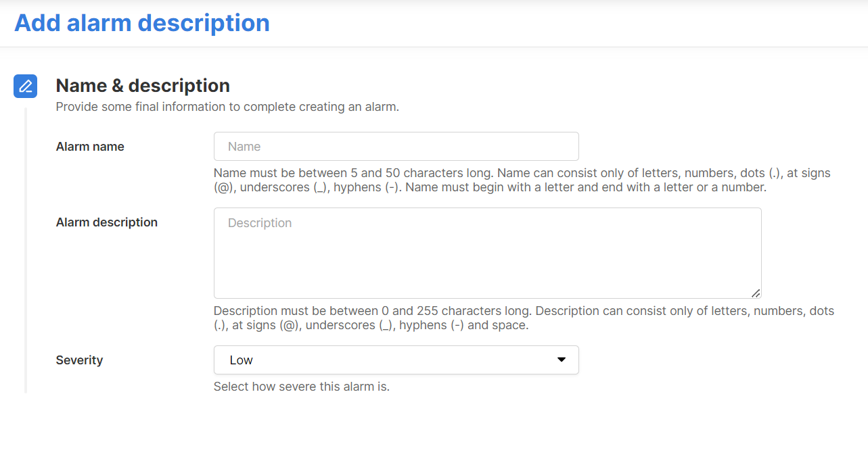Click the "Provide some final information" subtitle

tap(227, 107)
